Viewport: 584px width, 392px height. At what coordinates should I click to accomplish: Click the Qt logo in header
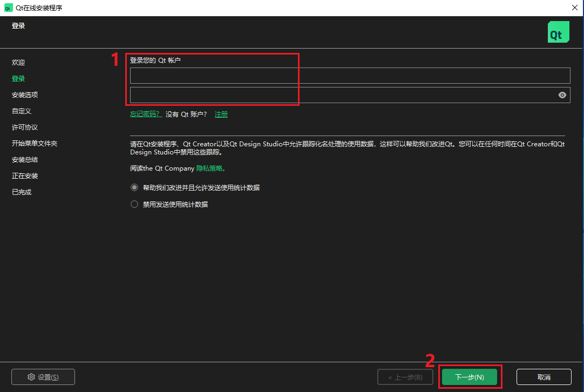pos(558,32)
